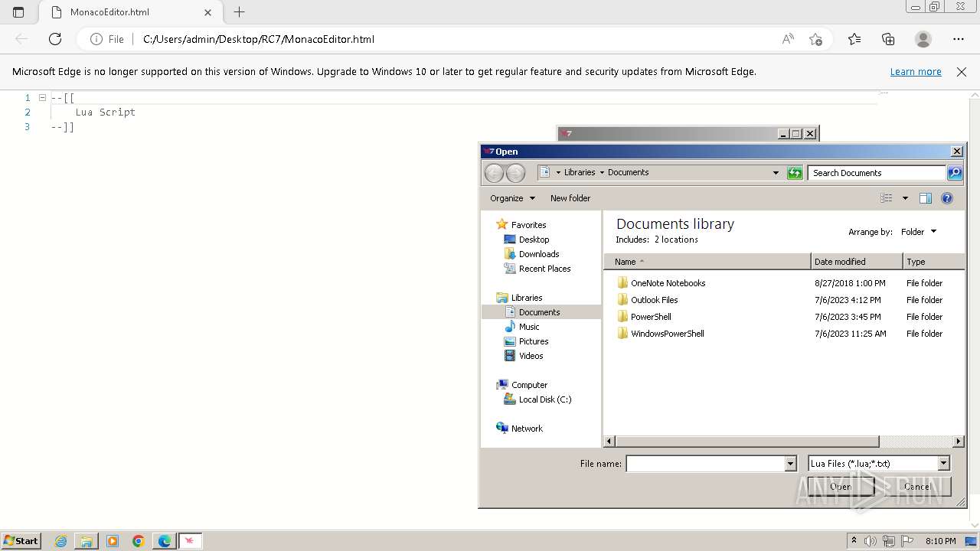Image resolution: width=980 pixels, height=551 pixels.
Task: Click the Search Documents field
Action: (877, 173)
